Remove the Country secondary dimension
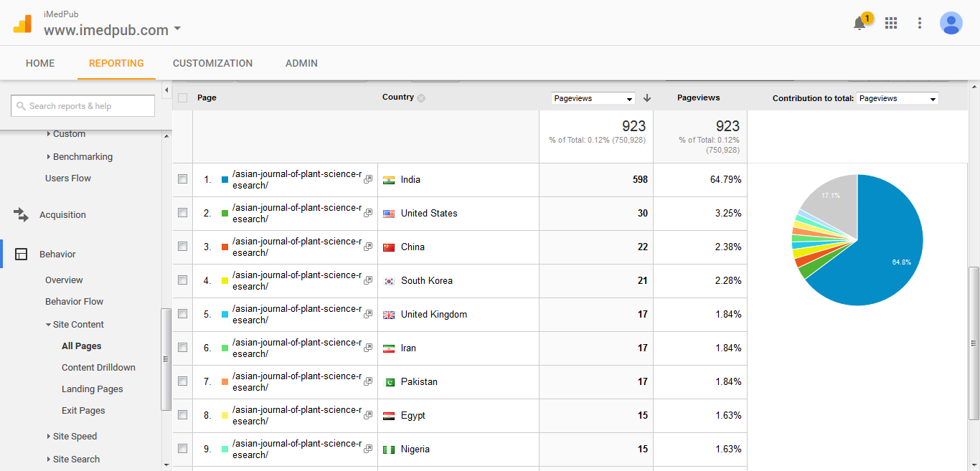Viewport: 980px width, 471px height. tap(421, 98)
